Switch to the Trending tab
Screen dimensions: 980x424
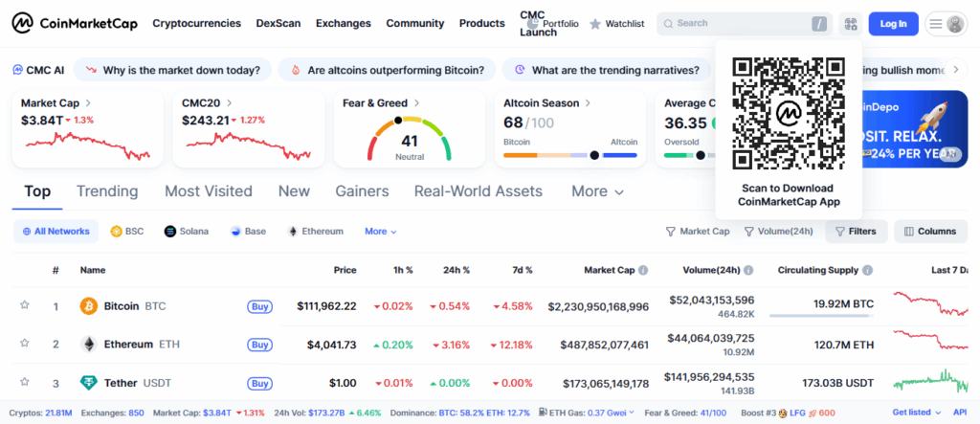[x=107, y=191]
